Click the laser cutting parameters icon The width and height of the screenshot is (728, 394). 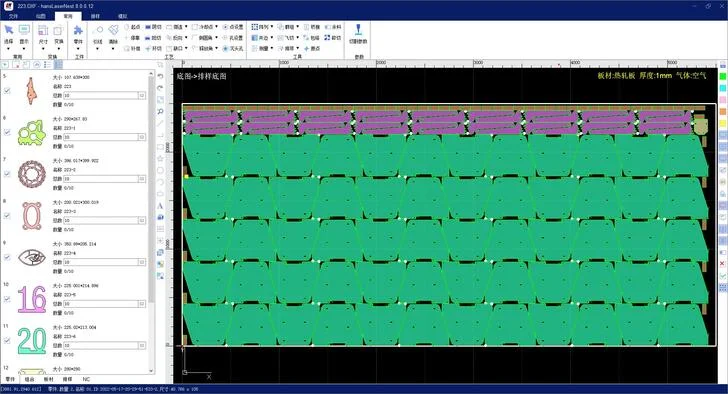(x=358, y=30)
